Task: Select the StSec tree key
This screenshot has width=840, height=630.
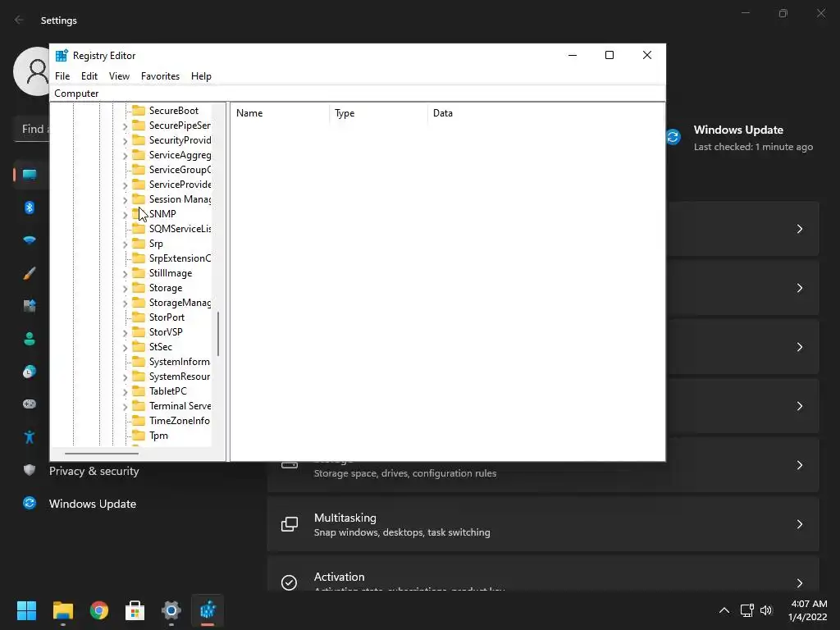Action: (160, 347)
